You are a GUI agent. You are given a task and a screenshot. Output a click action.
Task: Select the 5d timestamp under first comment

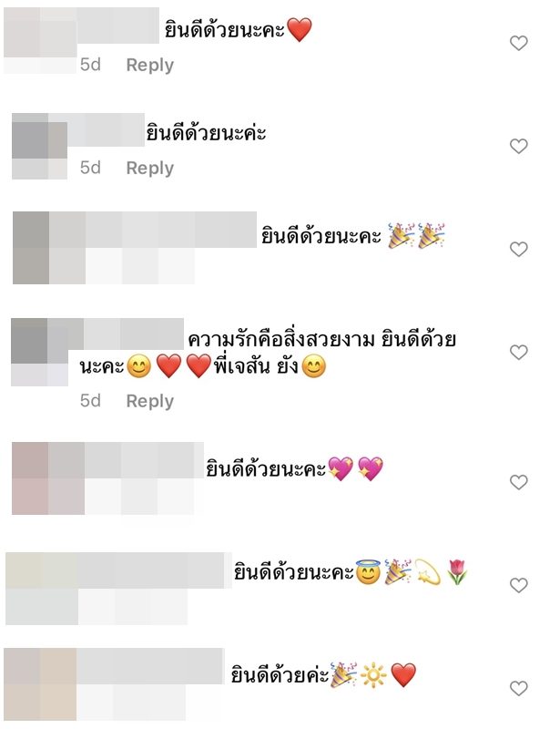click(x=90, y=65)
